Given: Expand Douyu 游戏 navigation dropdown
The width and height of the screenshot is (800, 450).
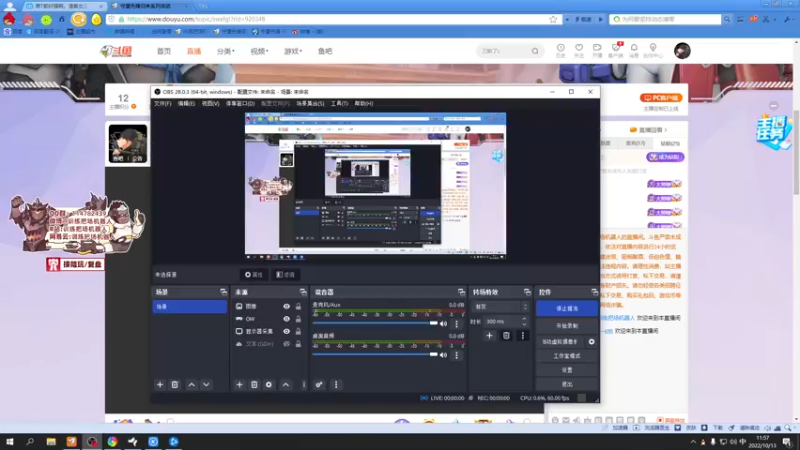Looking at the screenshot, I should click(293, 51).
